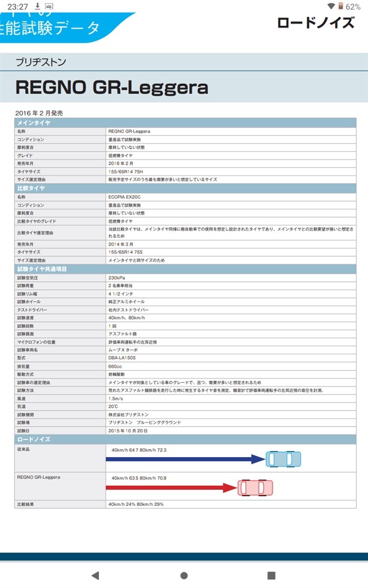
Task: Tap the recent apps square button
Action: coord(271,575)
